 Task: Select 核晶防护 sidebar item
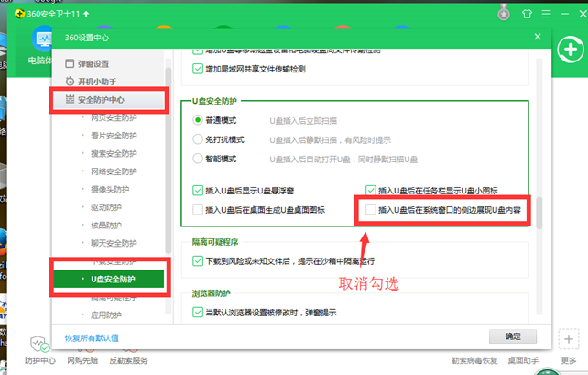(x=106, y=226)
